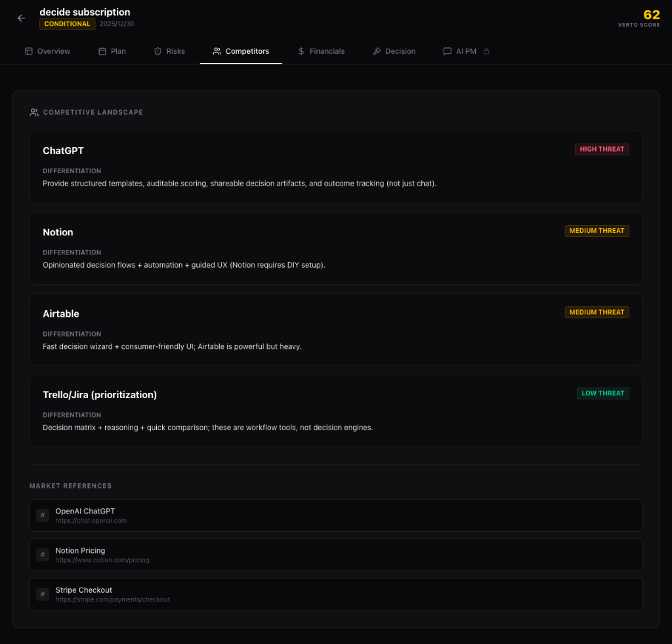Click the Risks tab shield icon

[x=157, y=51]
